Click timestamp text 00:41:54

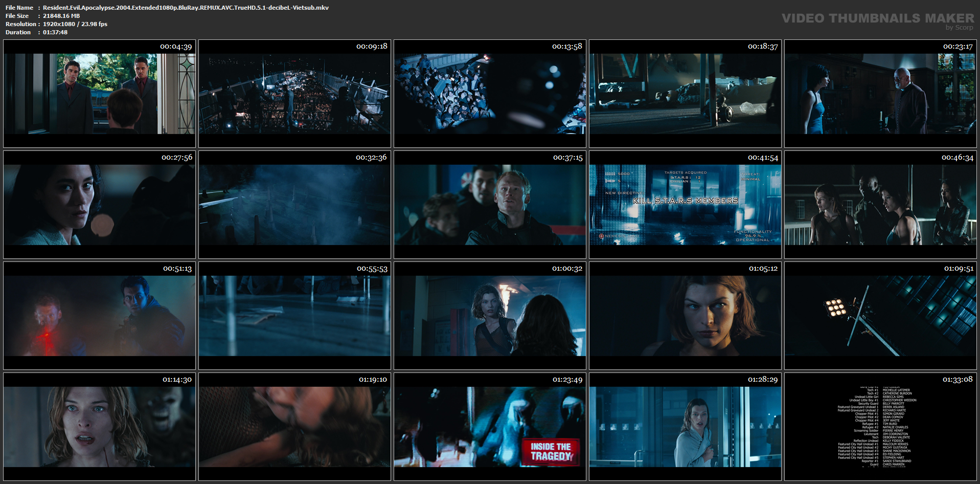click(763, 158)
